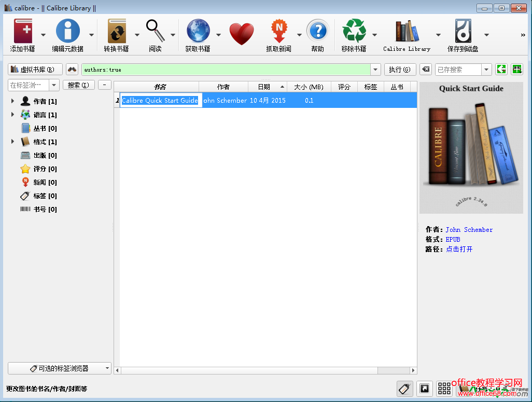Toggle the cover grid view icon

pyautogui.click(x=444, y=389)
